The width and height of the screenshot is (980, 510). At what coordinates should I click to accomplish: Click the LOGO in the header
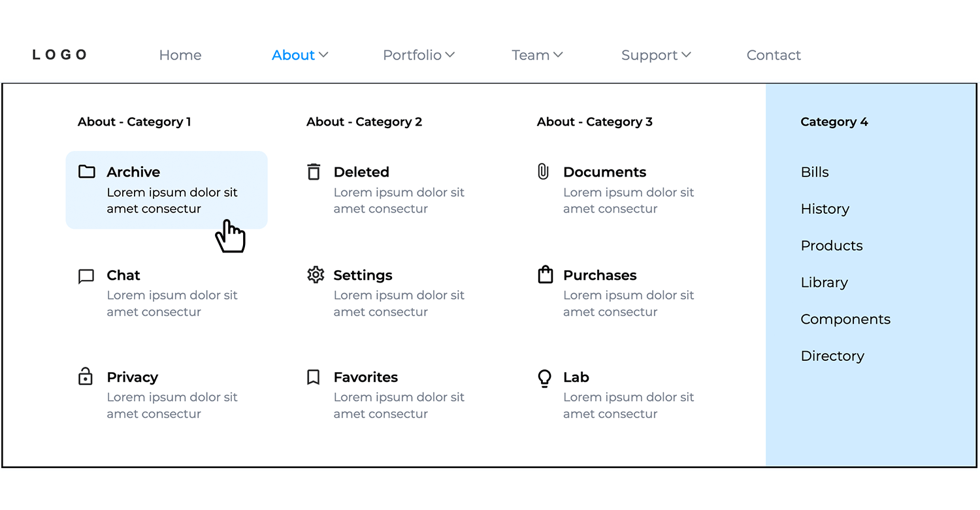click(x=59, y=55)
